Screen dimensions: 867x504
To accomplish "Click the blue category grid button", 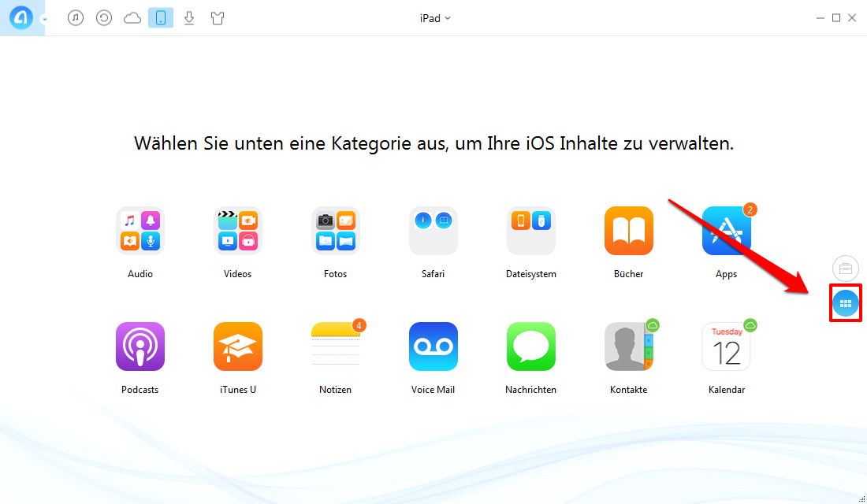I will click(x=846, y=303).
